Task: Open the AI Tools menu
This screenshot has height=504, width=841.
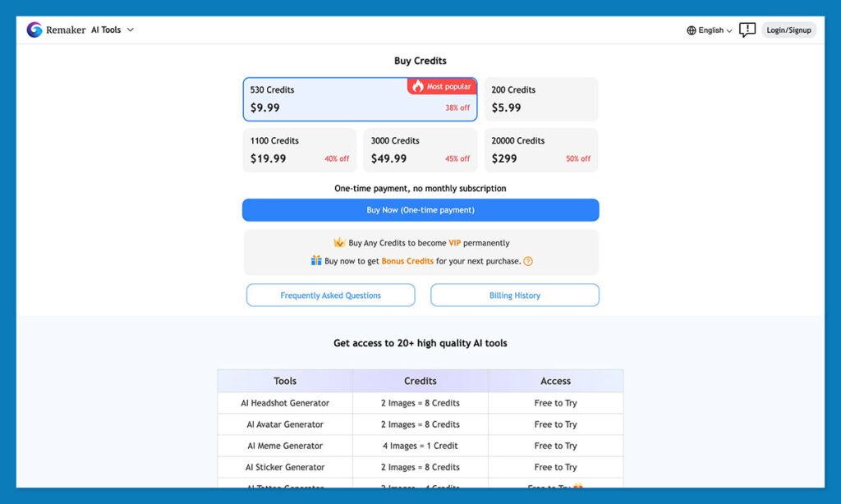Action: click(x=108, y=30)
